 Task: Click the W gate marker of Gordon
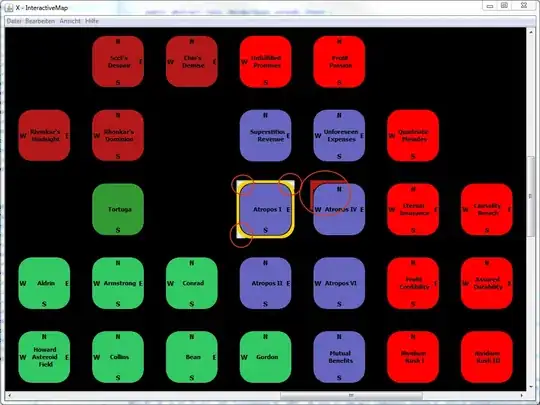[244, 357]
